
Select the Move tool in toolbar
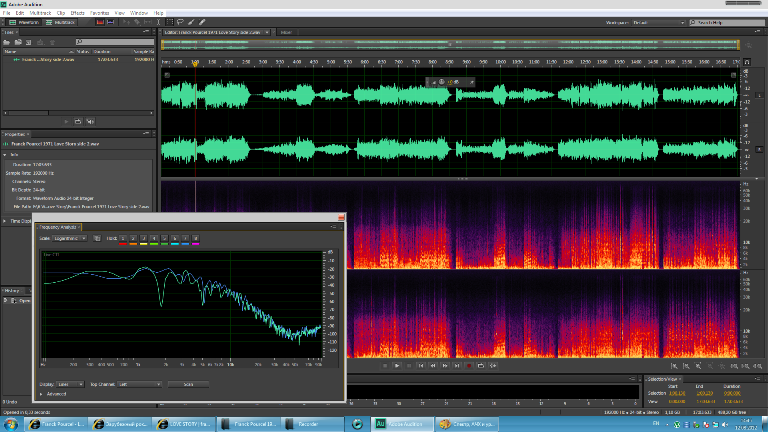point(126,22)
